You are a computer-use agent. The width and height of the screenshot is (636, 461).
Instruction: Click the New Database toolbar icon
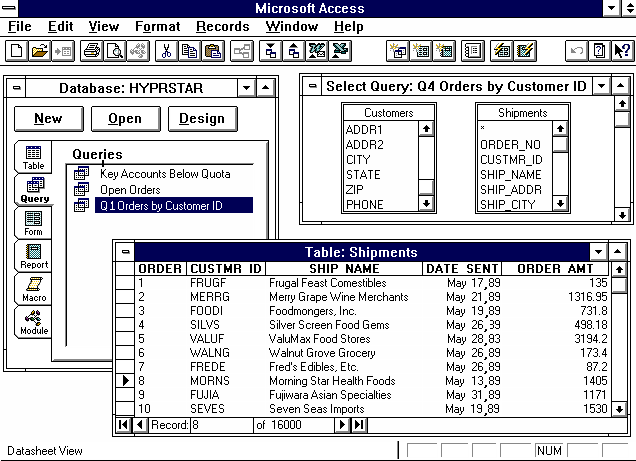pyautogui.click(x=17, y=51)
